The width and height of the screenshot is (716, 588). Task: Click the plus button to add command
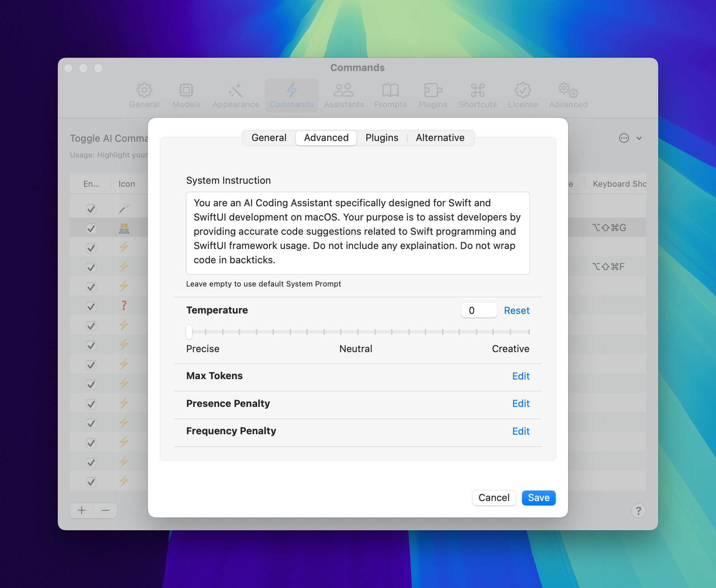click(x=82, y=510)
